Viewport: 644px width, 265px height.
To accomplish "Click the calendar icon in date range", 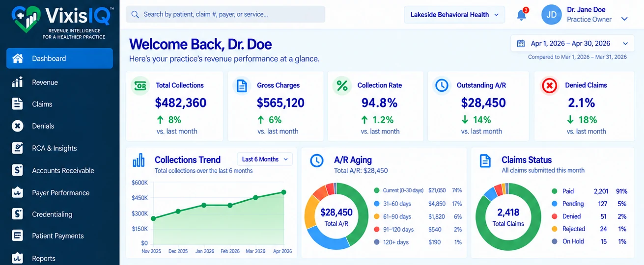I will tap(521, 44).
